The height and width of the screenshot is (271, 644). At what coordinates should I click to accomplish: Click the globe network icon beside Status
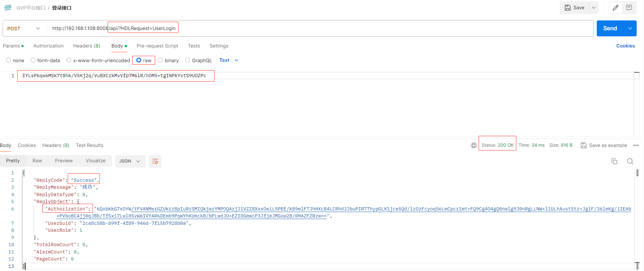click(474, 145)
